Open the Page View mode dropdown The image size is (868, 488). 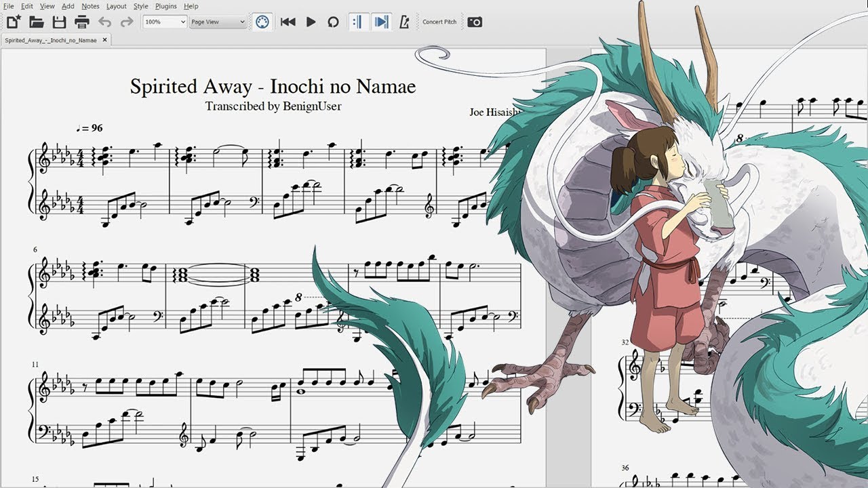[218, 22]
